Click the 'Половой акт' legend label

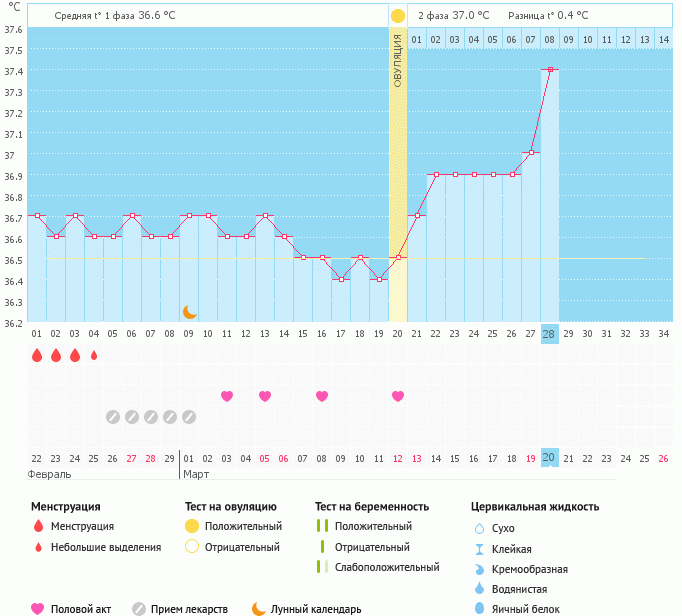coord(81,609)
